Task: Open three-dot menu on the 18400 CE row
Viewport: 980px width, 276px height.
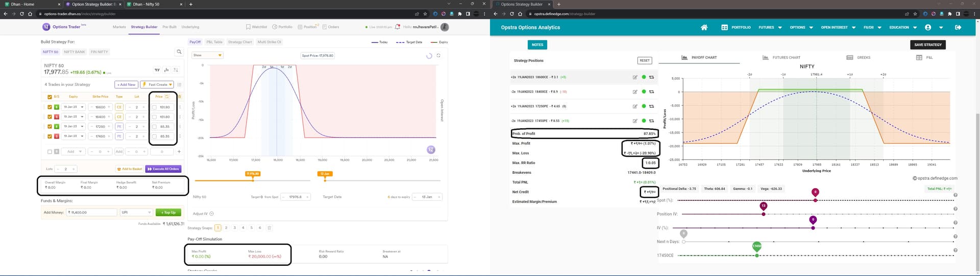Action: click(x=180, y=117)
